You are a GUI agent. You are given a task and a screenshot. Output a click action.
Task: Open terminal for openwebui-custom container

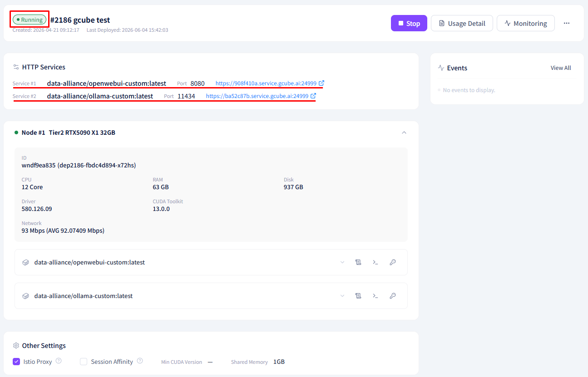click(x=376, y=262)
